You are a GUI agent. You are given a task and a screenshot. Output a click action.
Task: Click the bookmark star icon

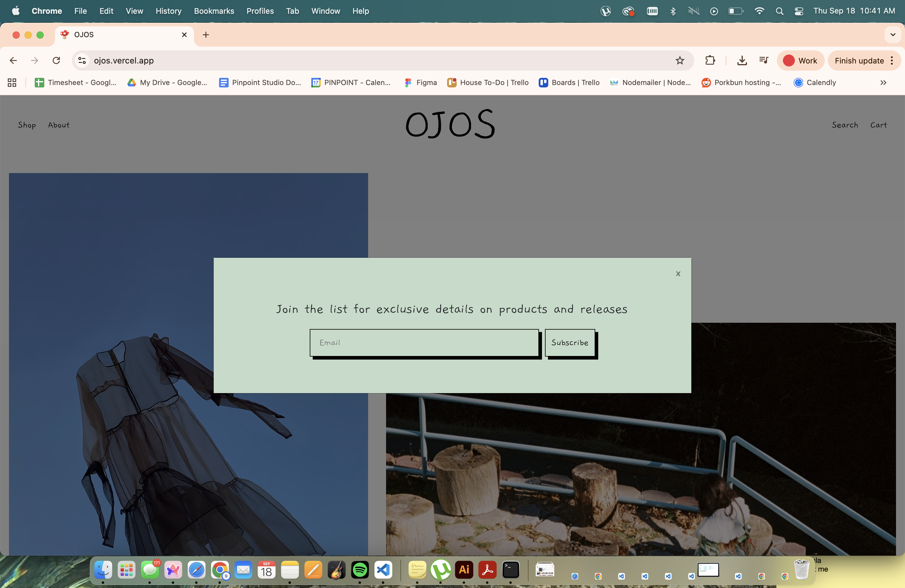point(680,60)
